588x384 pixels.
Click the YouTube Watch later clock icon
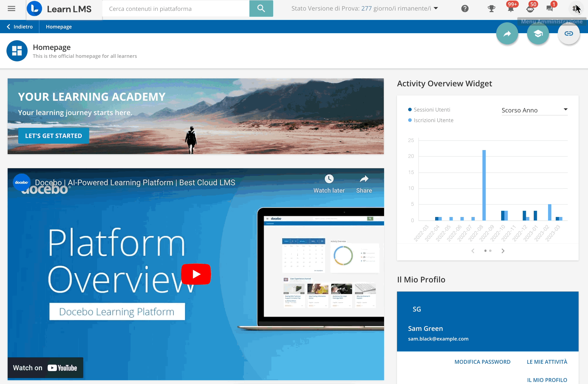tap(329, 179)
